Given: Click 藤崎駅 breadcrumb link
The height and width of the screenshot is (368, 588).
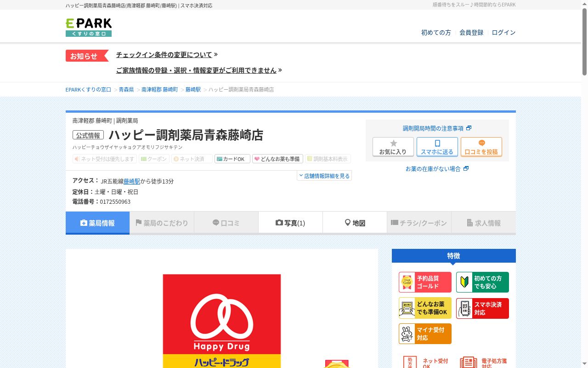Looking at the screenshot, I should click(193, 90).
